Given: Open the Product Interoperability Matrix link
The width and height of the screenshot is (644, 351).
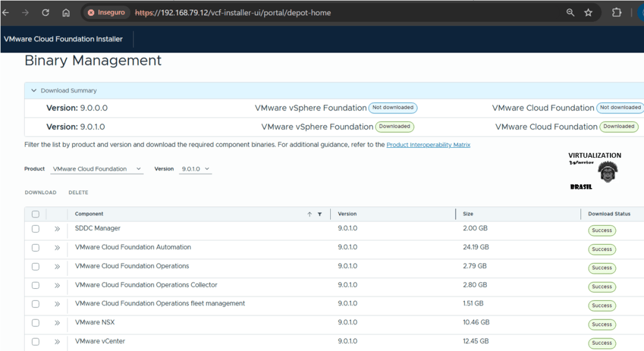Looking at the screenshot, I should pos(428,145).
